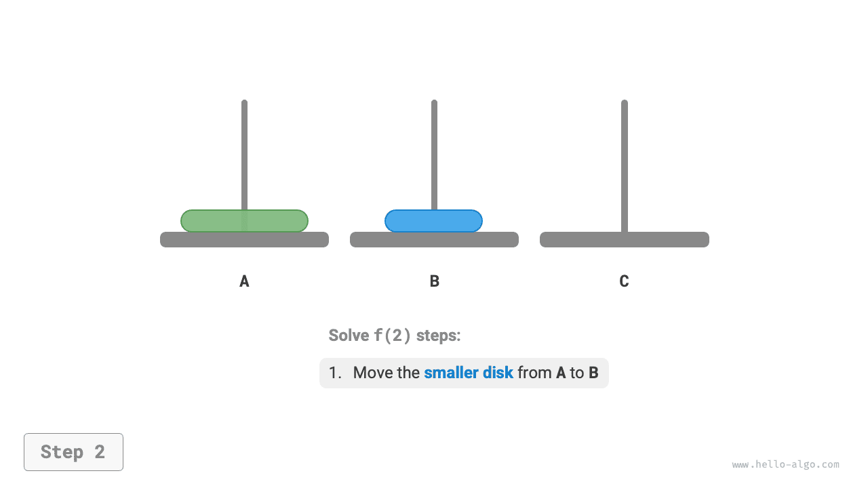The height and width of the screenshot is (488, 868).
Task: Select the label C below the third peg
Action: (624, 281)
